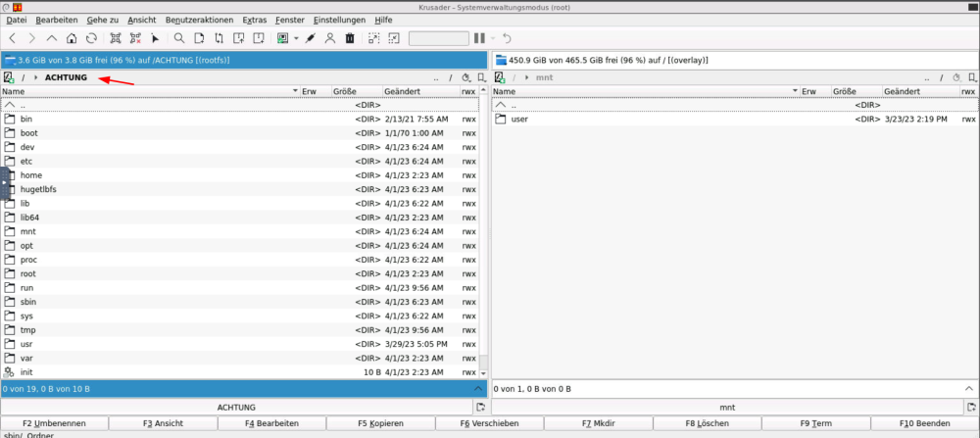Click the dashed-square expand toolbar icon
Image resolution: width=980 pixels, height=438 pixels.
[373, 39]
